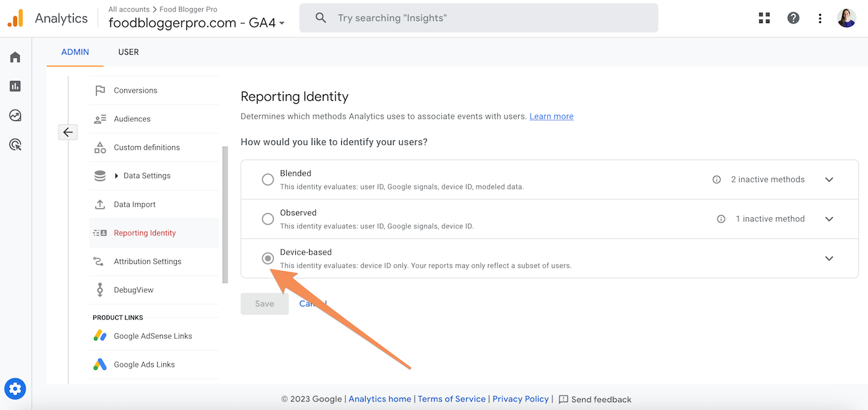Click the Send feedback text
This screenshot has width=868, height=410.
click(x=601, y=399)
